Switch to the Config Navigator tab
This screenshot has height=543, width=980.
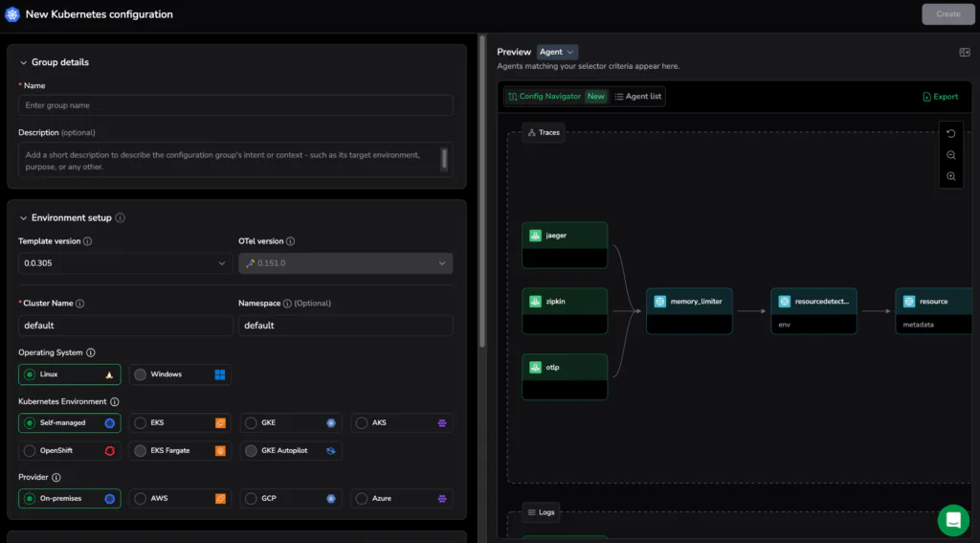point(556,97)
